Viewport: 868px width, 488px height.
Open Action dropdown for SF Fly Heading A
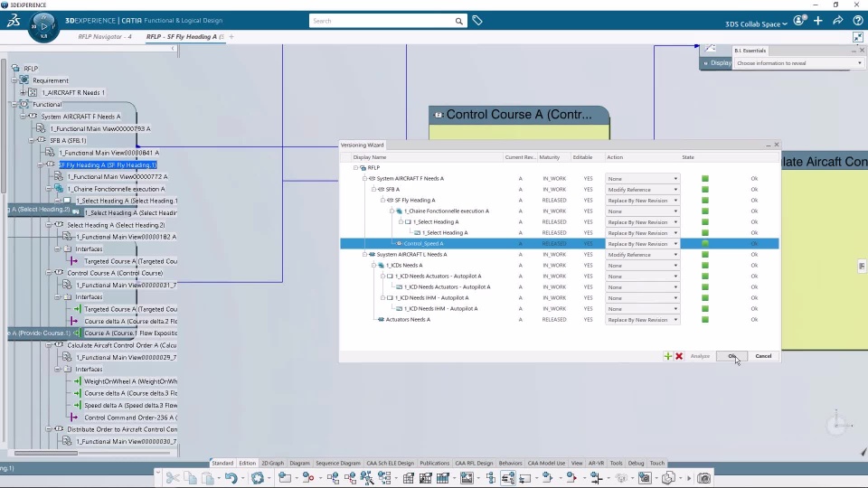click(x=642, y=201)
